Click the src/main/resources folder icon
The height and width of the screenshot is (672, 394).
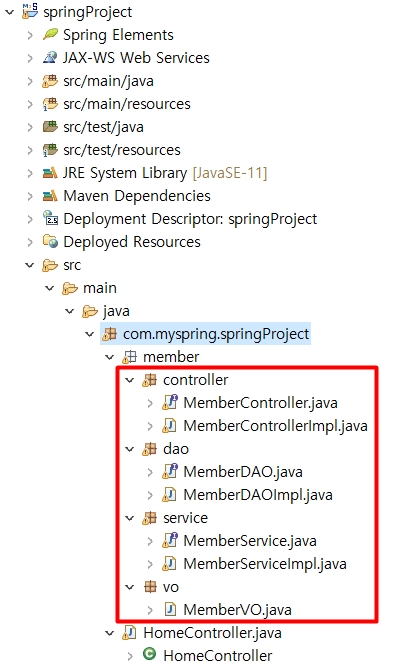50,104
